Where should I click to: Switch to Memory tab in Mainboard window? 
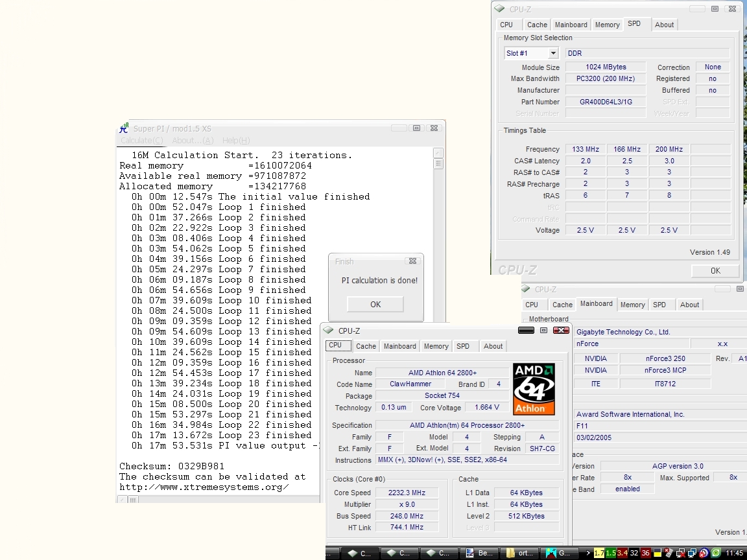pyautogui.click(x=632, y=305)
